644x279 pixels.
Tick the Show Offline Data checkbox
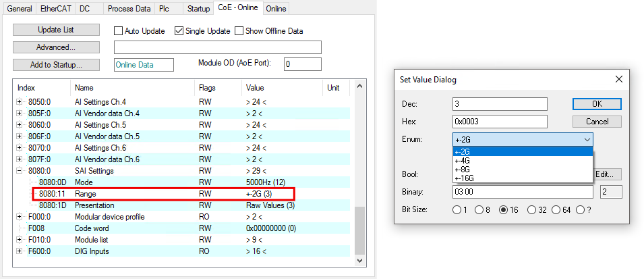pos(239,31)
